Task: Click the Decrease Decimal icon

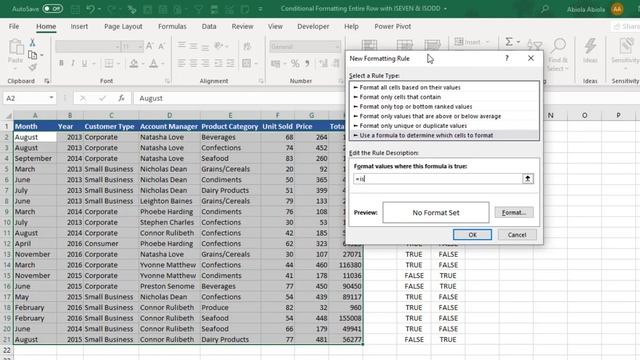Action: coord(336,63)
